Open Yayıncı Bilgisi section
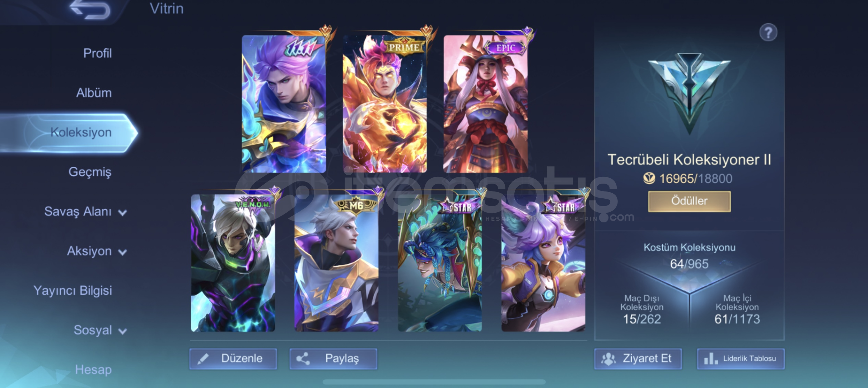868x388 pixels. [73, 290]
